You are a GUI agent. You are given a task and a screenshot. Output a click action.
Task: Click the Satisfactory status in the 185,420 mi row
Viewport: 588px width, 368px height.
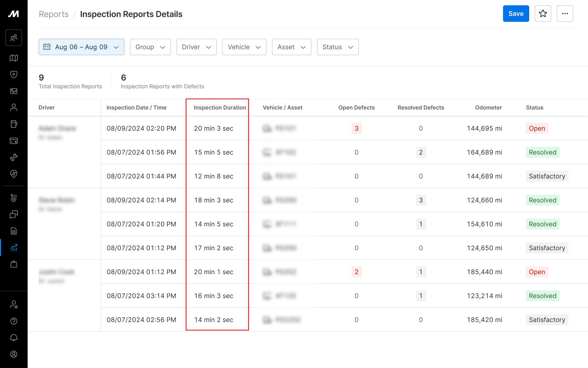point(547,320)
